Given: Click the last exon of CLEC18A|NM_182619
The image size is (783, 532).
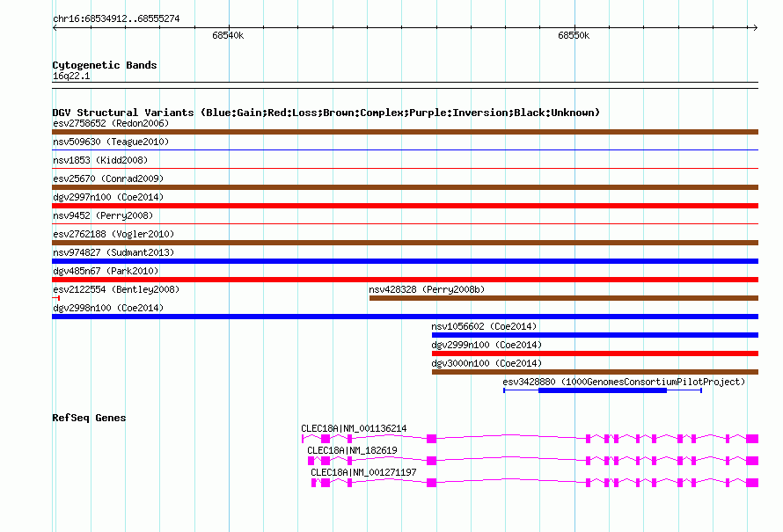Looking at the screenshot, I should click(x=752, y=461).
